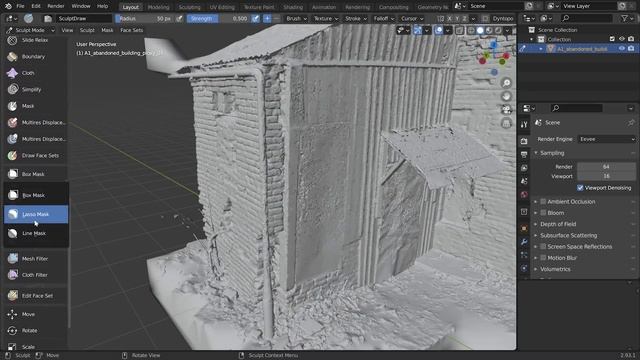
Task: Select the Draw Face Sets tool
Action: tap(35, 156)
